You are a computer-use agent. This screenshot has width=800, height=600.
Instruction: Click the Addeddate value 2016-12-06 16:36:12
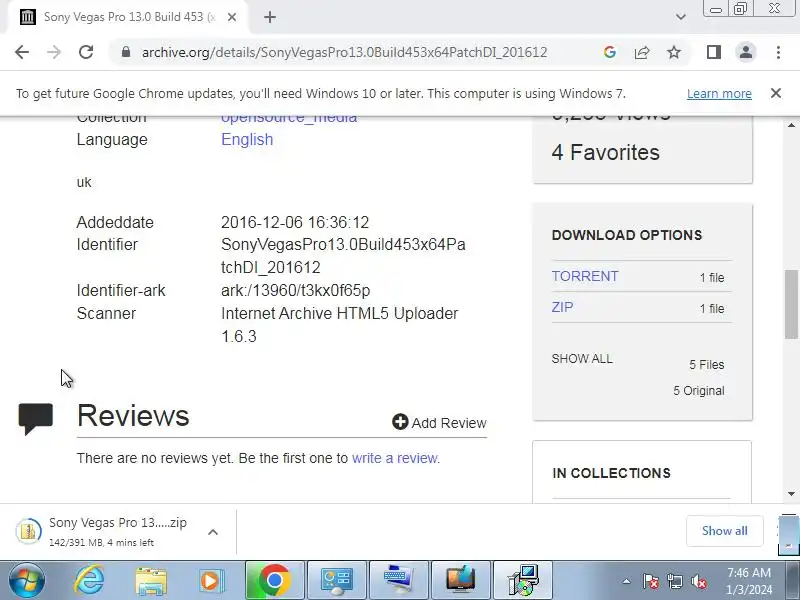[x=295, y=222]
